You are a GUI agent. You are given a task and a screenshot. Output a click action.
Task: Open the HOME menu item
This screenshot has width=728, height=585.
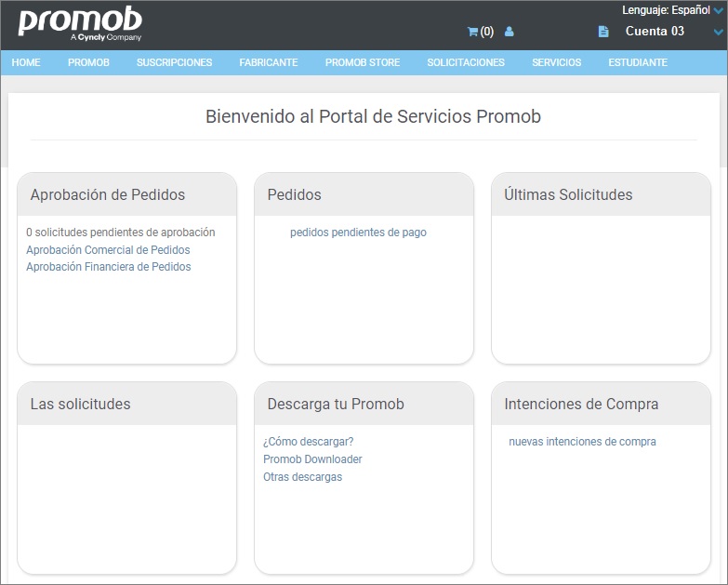(26, 62)
